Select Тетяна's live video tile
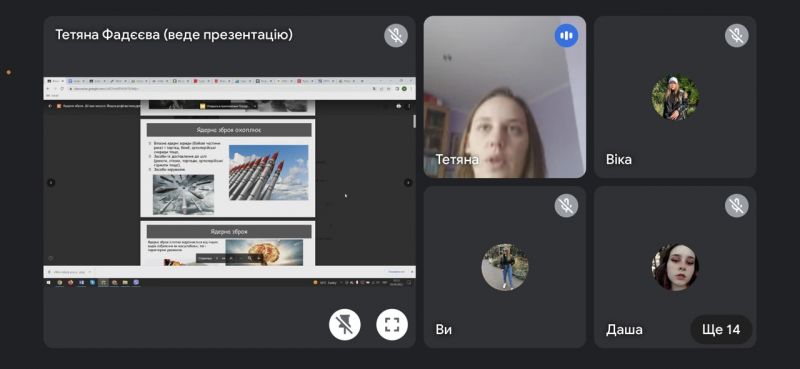800x369 pixels. click(505, 97)
